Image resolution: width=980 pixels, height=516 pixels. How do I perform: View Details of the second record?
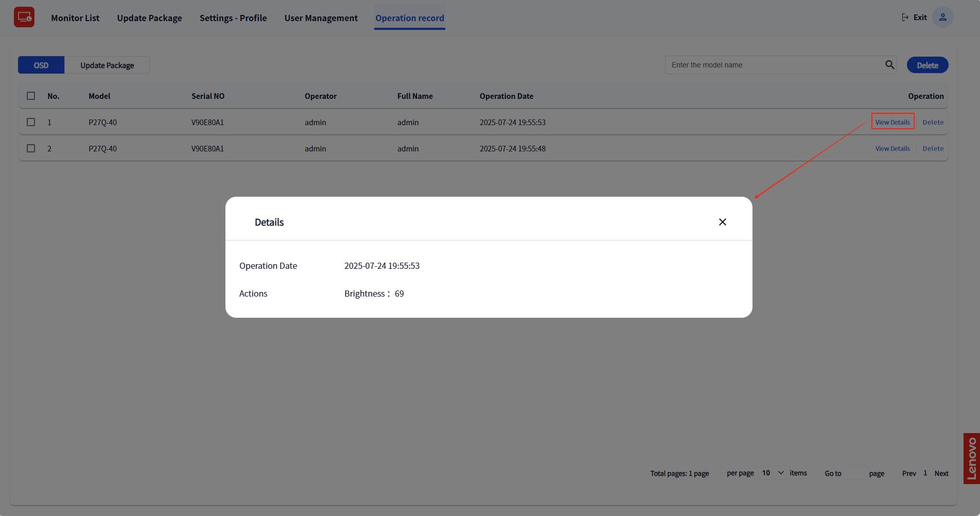coord(892,148)
